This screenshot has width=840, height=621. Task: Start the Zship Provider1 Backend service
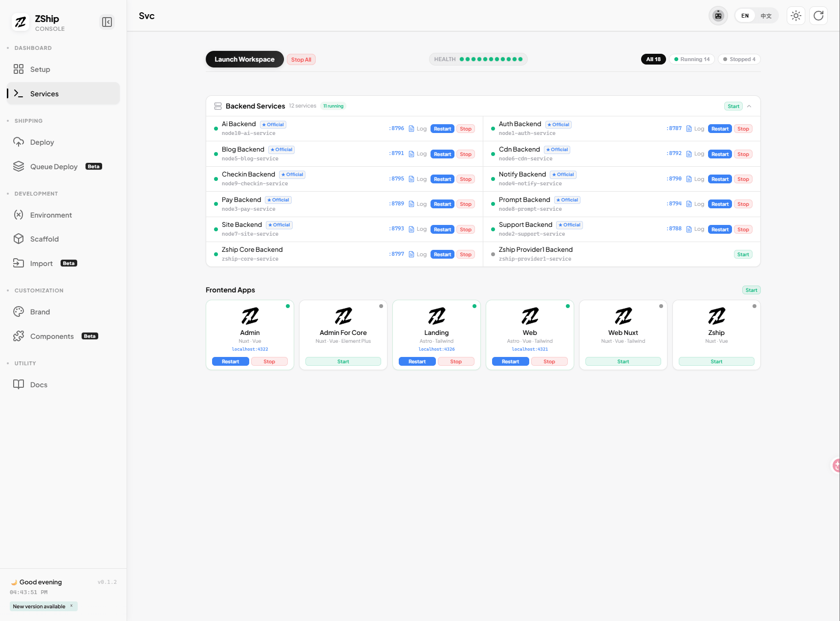pos(743,254)
